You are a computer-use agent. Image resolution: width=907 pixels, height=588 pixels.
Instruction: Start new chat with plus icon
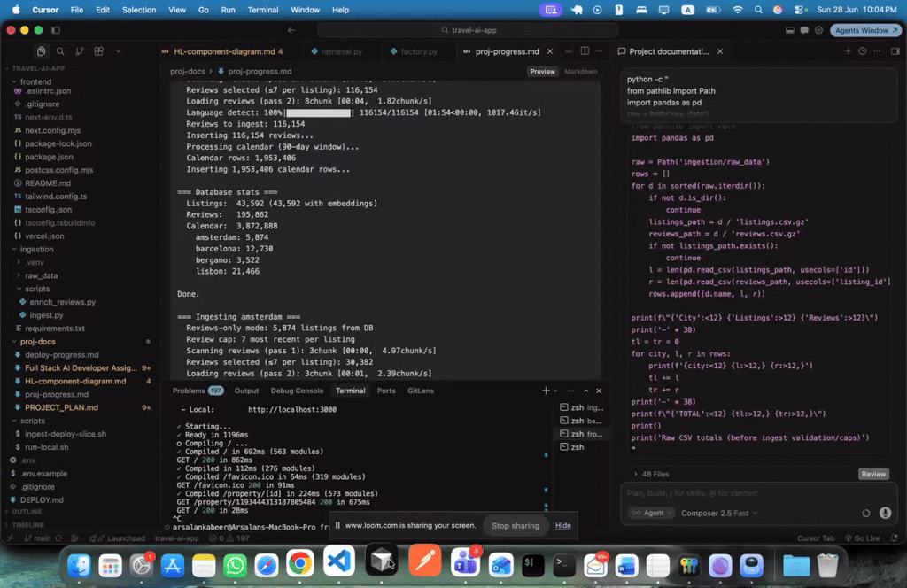[848, 51]
